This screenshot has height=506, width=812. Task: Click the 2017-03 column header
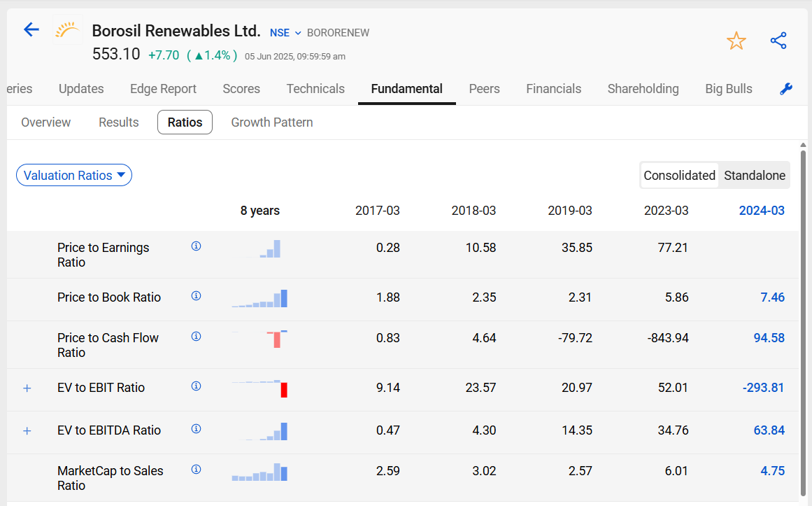(x=378, y=211)
